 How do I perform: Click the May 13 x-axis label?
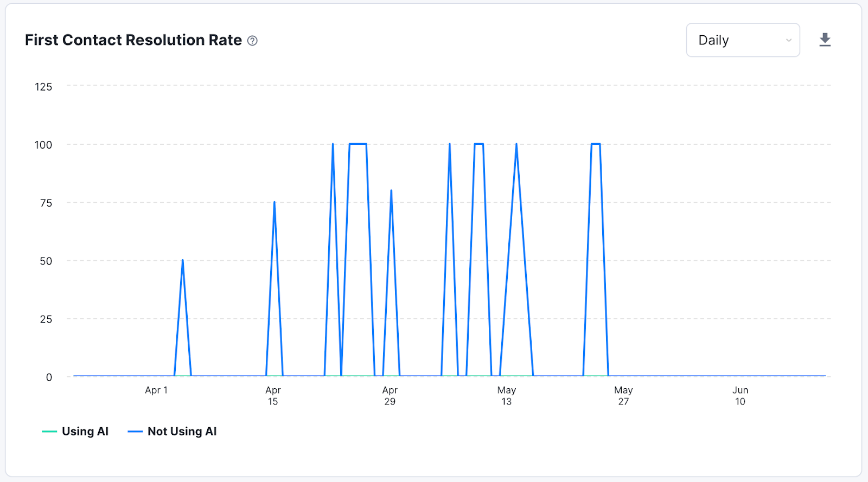click(506, 396)
